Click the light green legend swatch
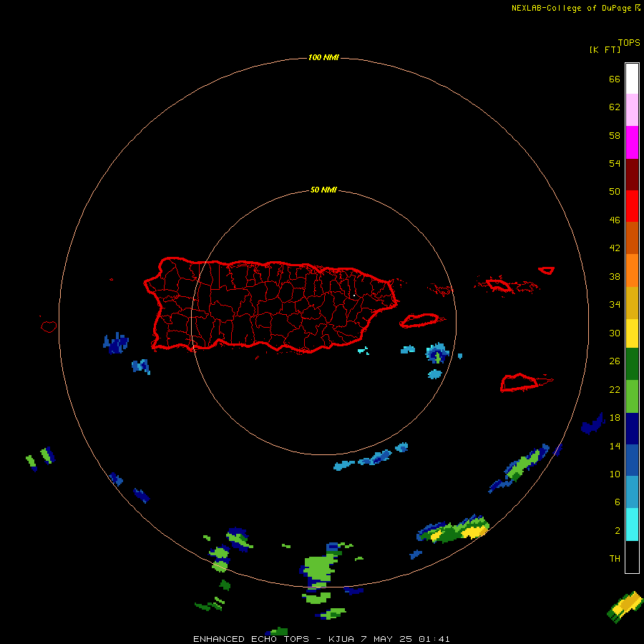This screenshot has width=644, height=644. pos(632,396)
